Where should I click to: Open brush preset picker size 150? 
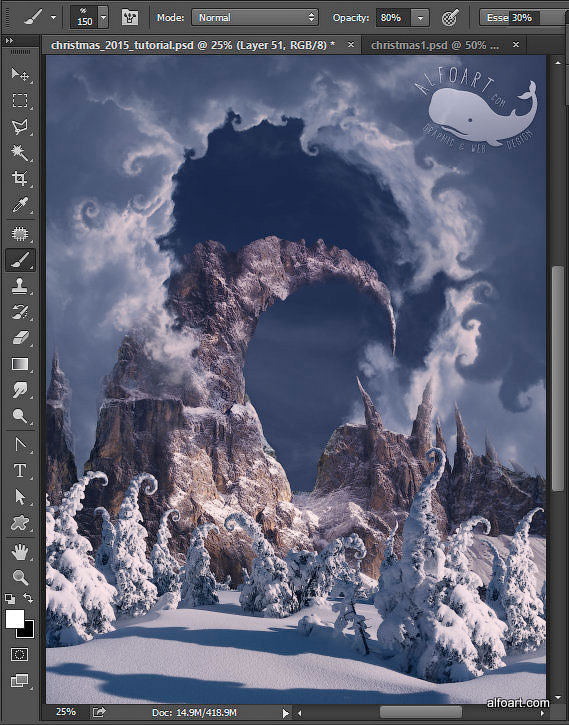(x=89, y=18)
